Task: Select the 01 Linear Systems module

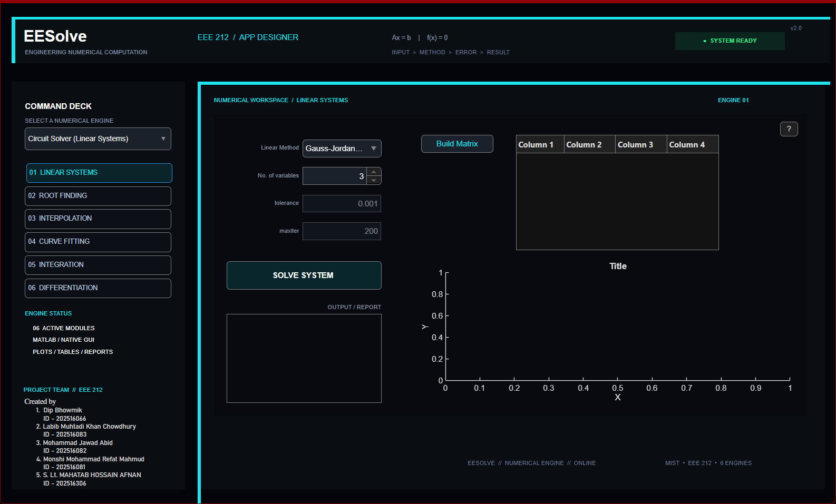Action: point(99,173)
